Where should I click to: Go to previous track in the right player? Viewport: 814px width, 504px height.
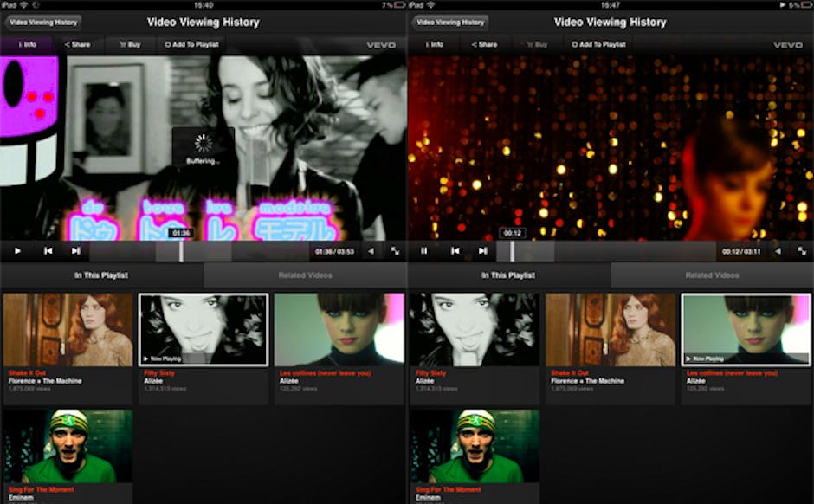(x=455, y=251)
